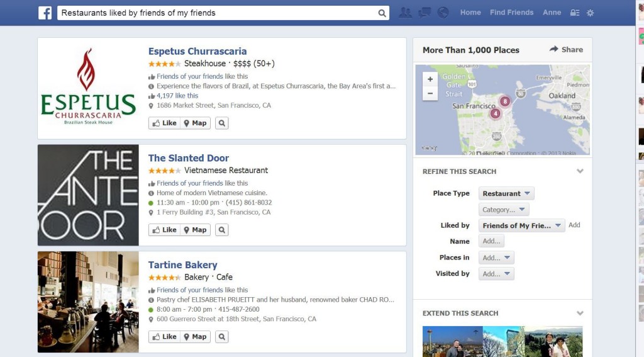Open the settings gear icon
Image resolution: width=644 pixels, height=357 pixels.
point(590,13)
